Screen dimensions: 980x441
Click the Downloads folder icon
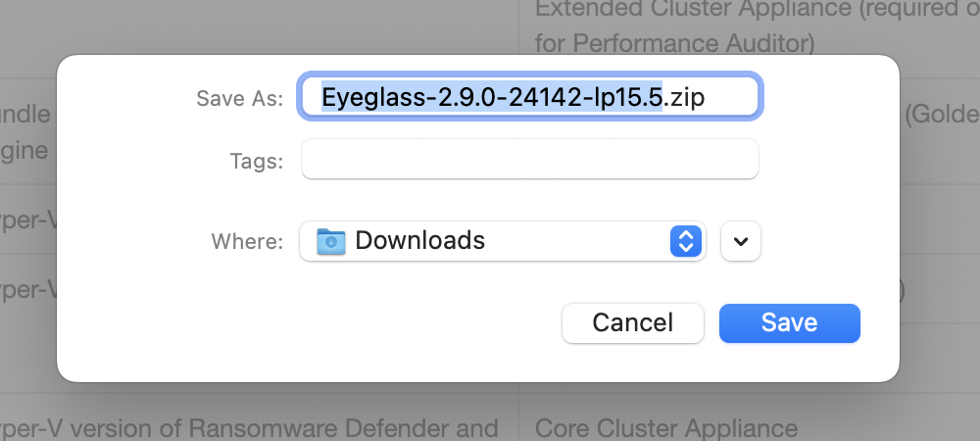[331, 240]
